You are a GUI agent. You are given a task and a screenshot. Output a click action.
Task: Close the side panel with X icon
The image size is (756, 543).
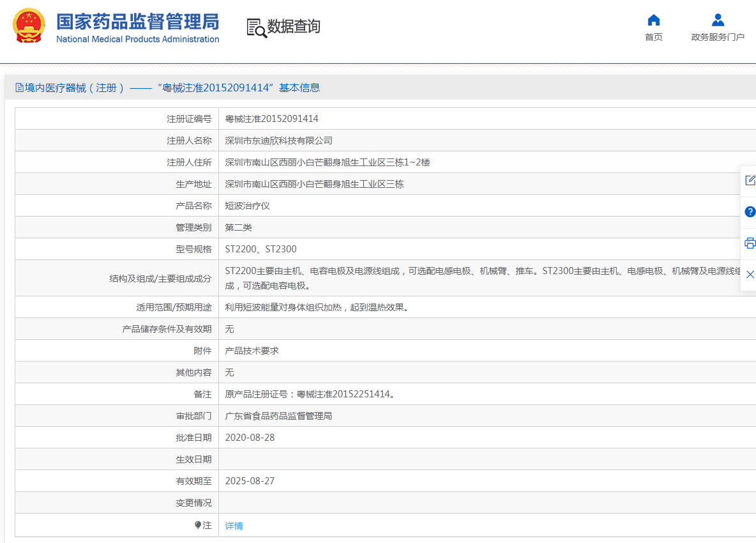coord(750,275)
